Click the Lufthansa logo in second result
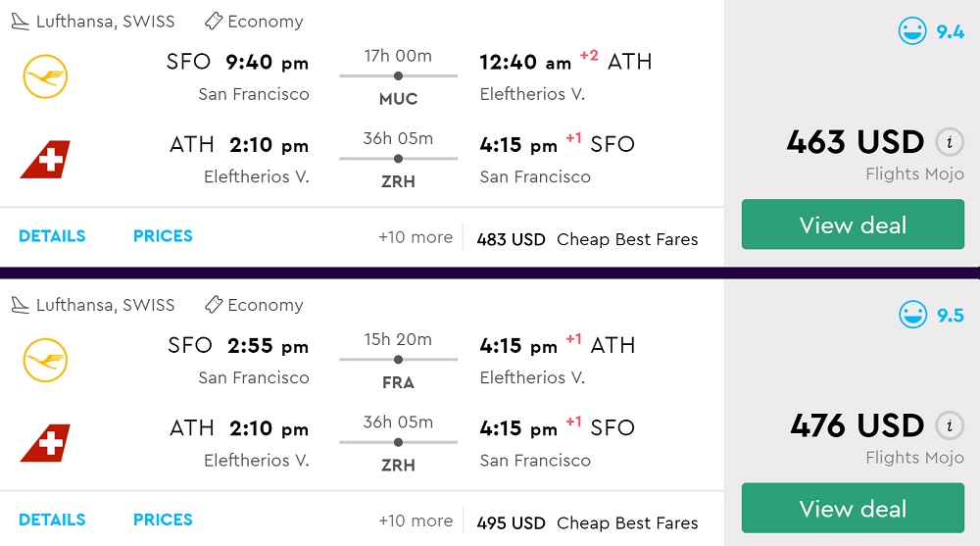Screen dimensions: 980x546 tap(44, 361)
